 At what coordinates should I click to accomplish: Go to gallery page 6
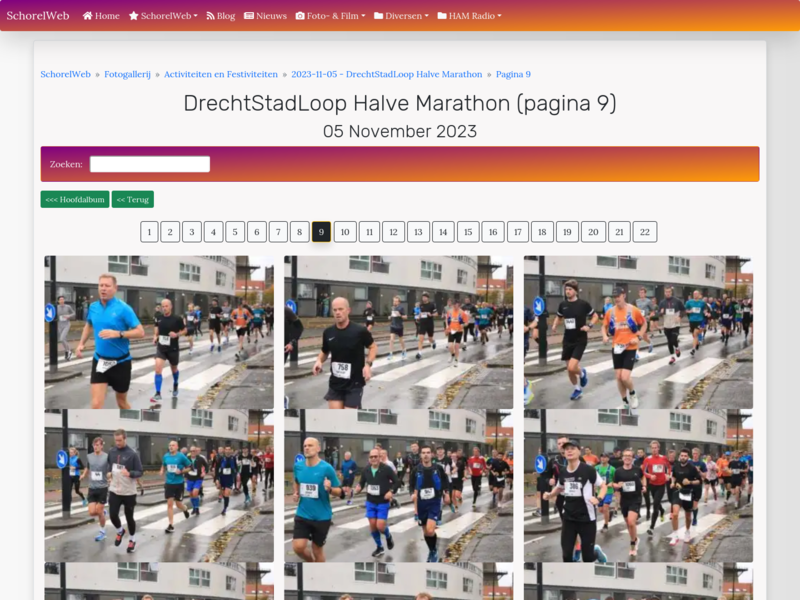click(x=257, y=232)
